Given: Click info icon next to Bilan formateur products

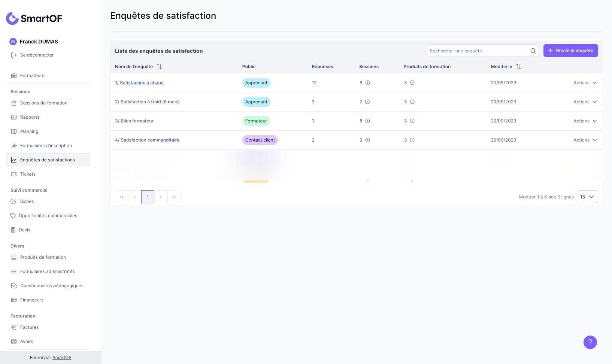Looking at the screenshot, I should [x=412, y=121].
